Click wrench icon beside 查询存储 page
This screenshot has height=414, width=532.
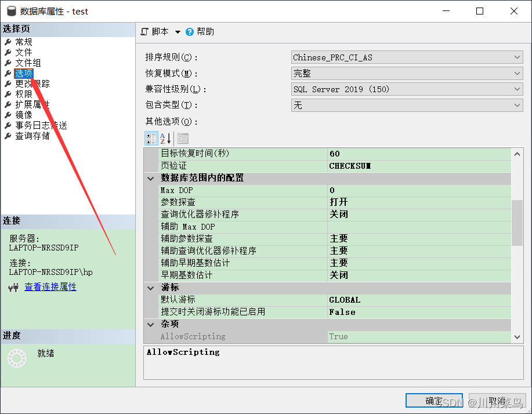coord(8,136)
